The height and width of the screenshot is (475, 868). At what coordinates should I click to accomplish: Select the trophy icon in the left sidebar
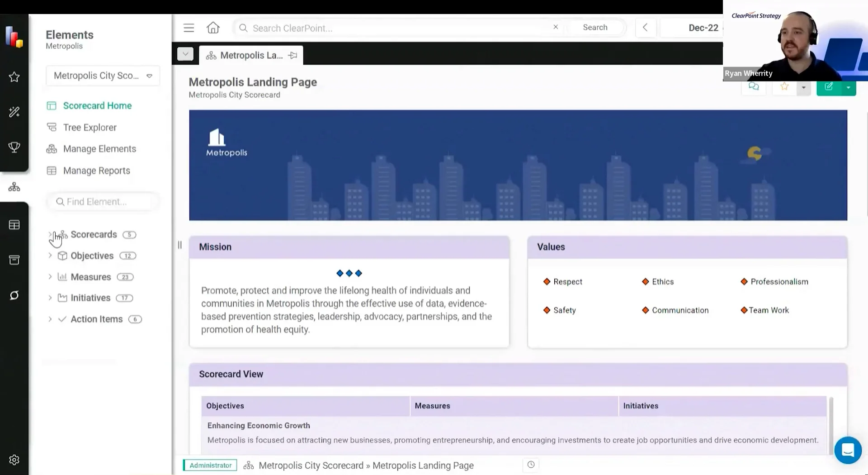(14, 147)
